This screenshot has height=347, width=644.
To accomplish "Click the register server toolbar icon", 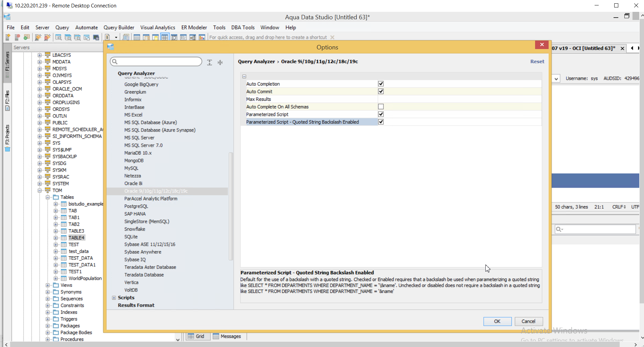I will [8, 37].
